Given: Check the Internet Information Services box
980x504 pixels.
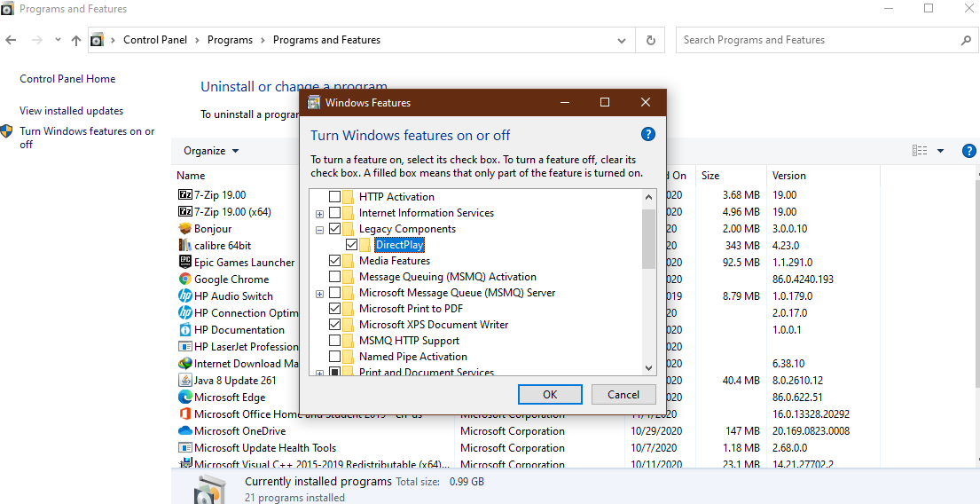Looking at the screenshot, I should pos(334,213).
